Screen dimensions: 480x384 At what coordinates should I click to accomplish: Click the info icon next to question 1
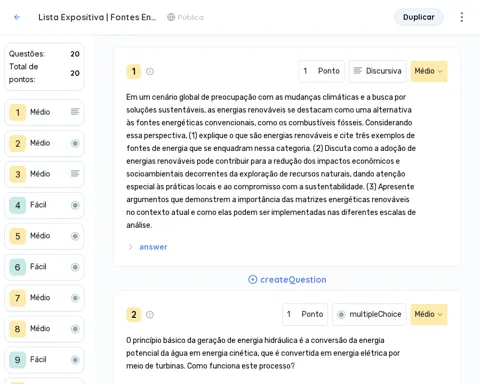150,71
